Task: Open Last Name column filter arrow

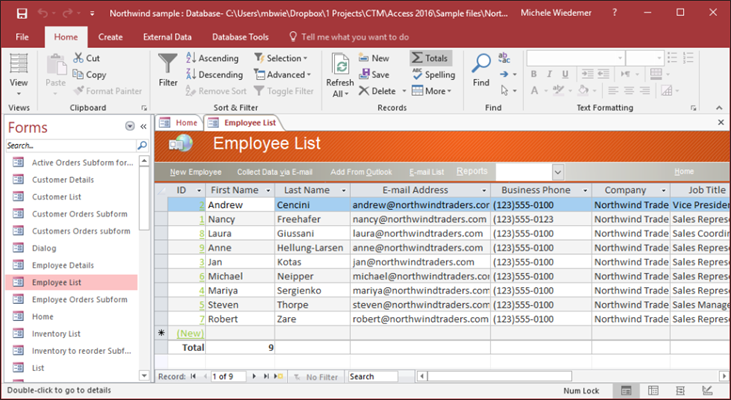Action: [x=344, y=190]
